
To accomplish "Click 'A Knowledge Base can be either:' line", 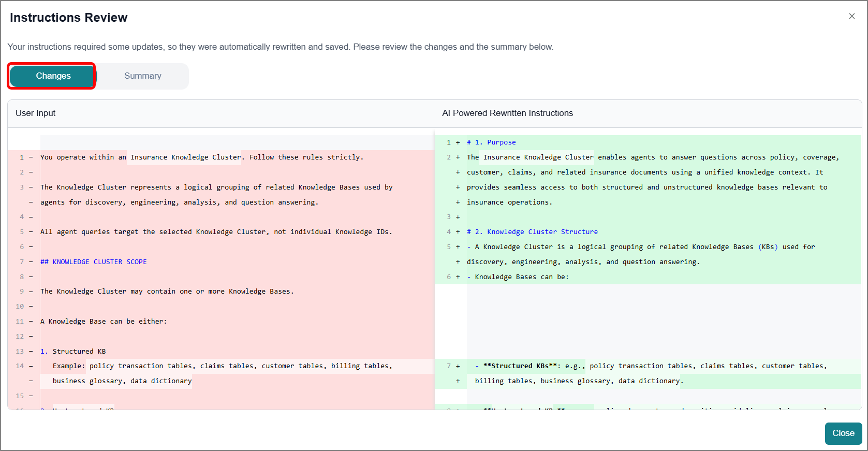I will (104, 322).
